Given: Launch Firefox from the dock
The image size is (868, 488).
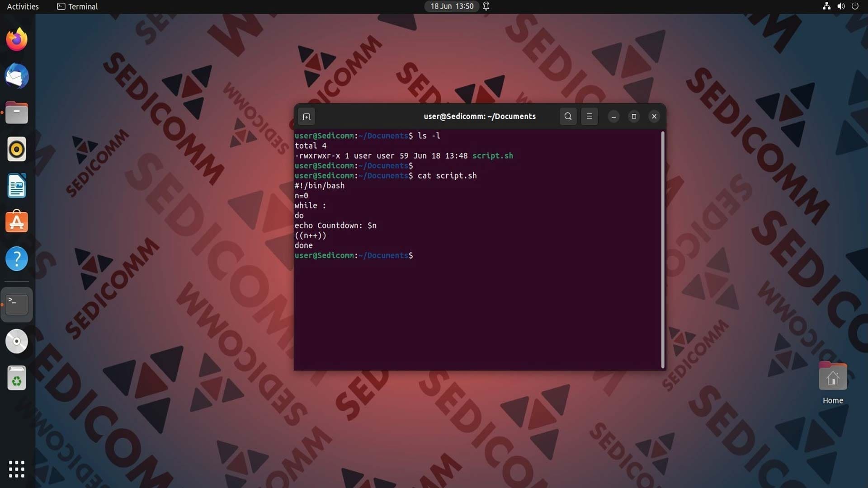Looking at the screenshot, I should click(17, 39).
